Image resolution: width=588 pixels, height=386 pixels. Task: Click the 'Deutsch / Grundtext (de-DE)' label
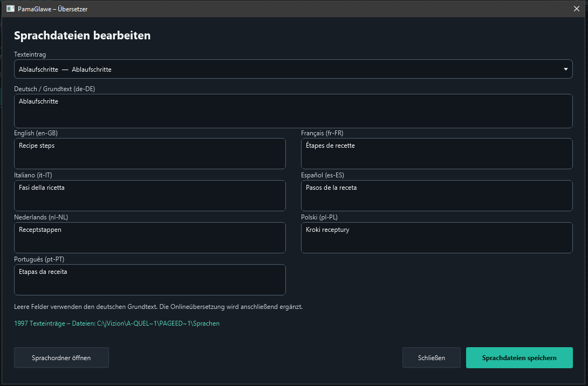54,89
